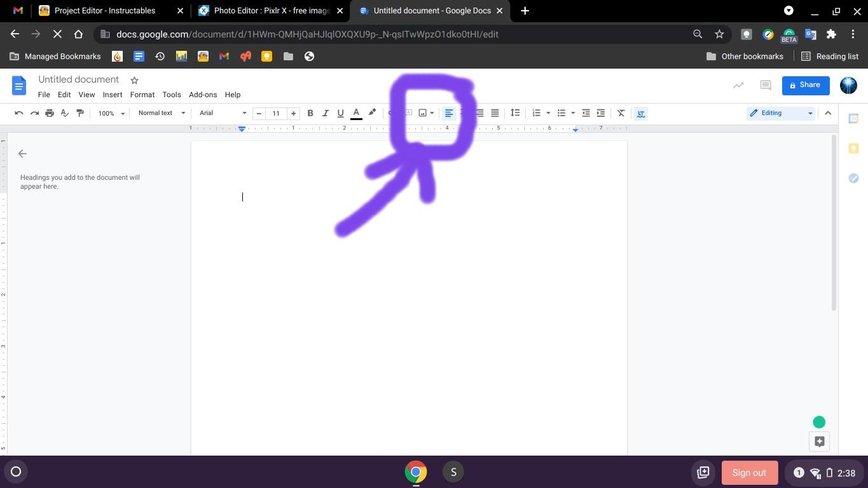Expand the bulleted list options arrow
868x488 pixels.
[572, 113]
